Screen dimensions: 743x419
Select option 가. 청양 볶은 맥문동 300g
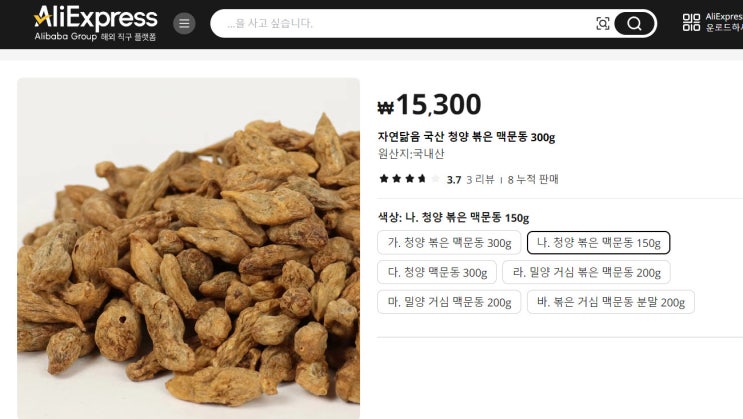449,243
